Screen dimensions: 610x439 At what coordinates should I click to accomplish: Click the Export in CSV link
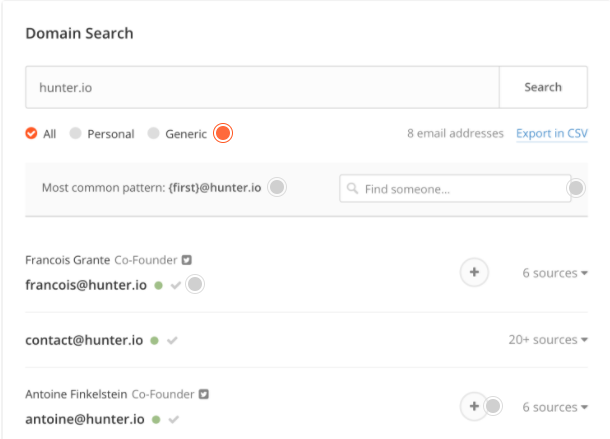(x=552, y=133)
